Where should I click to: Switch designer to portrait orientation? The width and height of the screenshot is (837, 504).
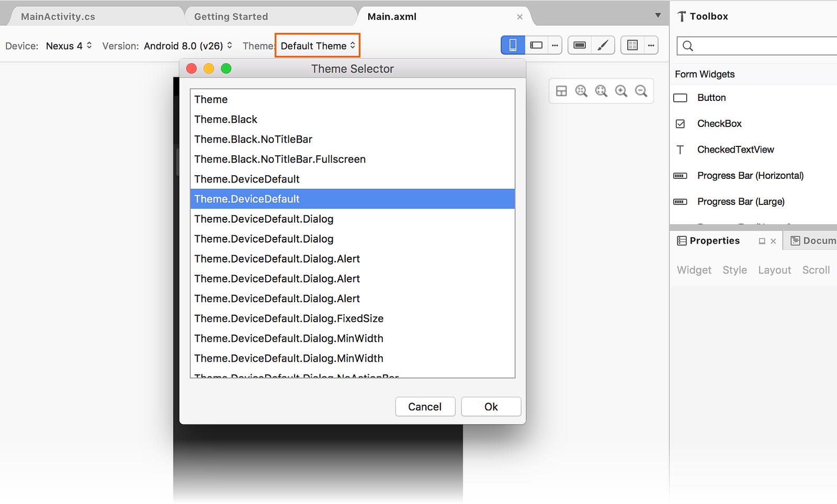[513, 45]
